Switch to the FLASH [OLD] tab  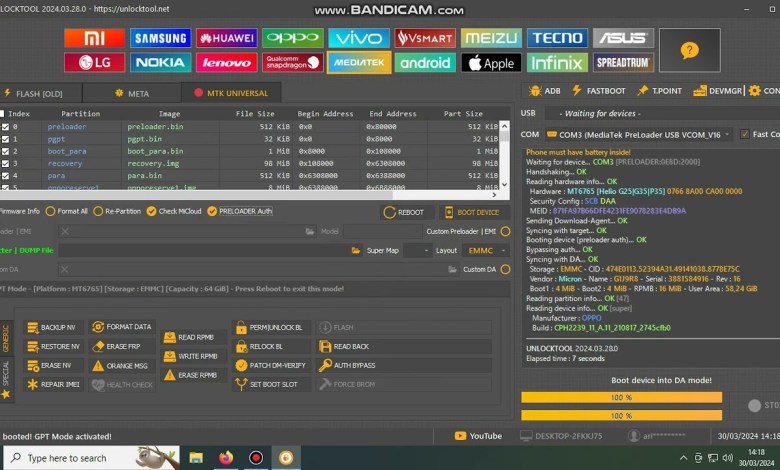(x=37, y=94)
